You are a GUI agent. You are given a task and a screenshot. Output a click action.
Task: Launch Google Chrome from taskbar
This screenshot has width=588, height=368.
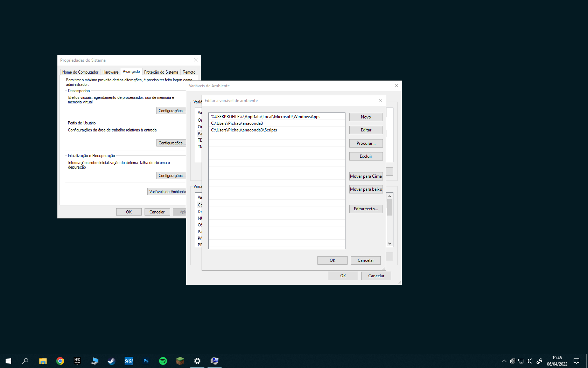(60, 361)
